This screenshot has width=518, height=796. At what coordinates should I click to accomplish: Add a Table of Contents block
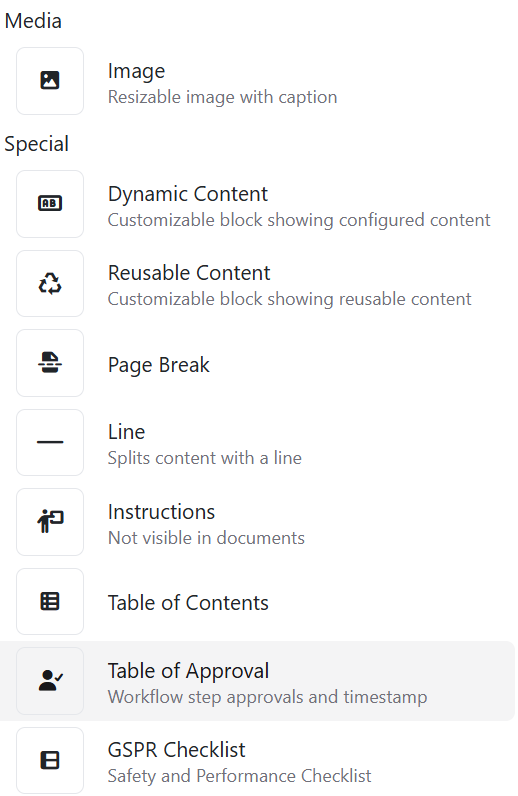188,603
